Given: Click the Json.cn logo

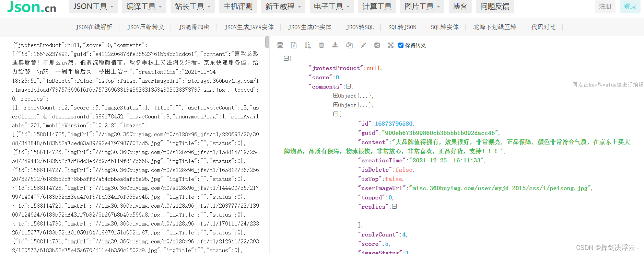Looking at the screenshot, I should click(32, 7).
